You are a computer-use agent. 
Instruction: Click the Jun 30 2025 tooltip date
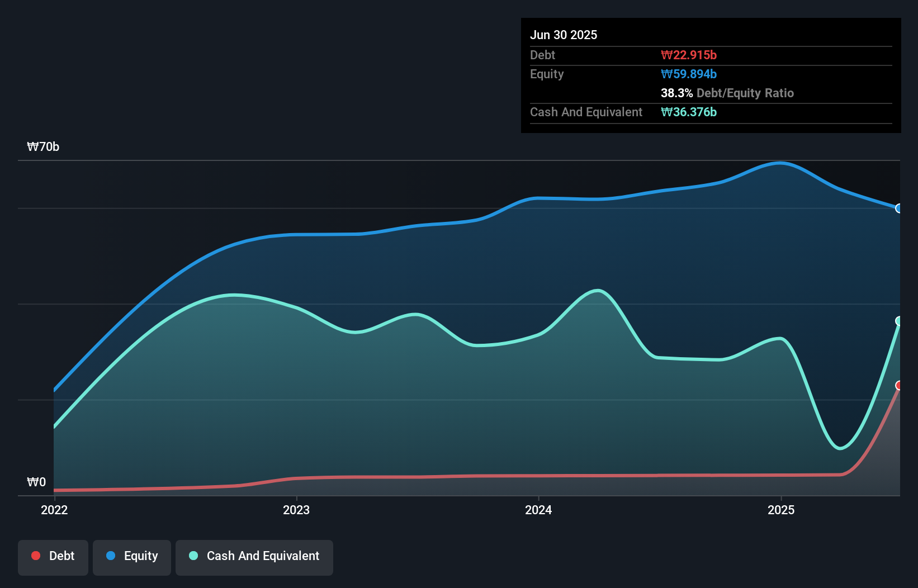click(x=564, y=35)
